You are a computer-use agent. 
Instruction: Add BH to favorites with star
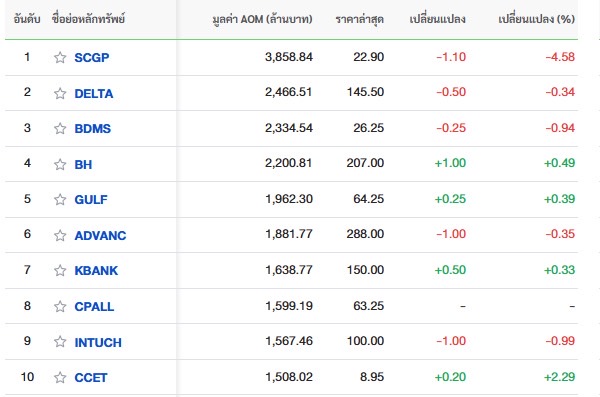[x=60, y=164]
